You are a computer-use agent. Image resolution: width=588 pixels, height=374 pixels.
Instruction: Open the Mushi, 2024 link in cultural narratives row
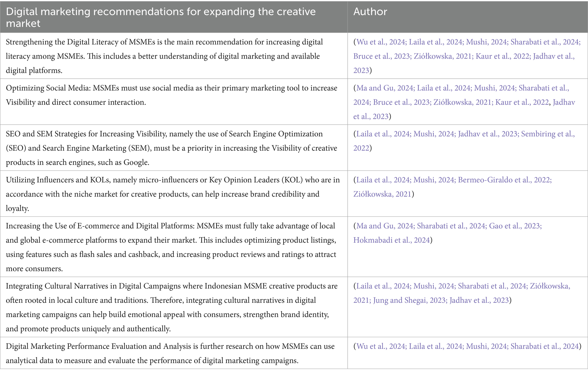pos(434,286)
